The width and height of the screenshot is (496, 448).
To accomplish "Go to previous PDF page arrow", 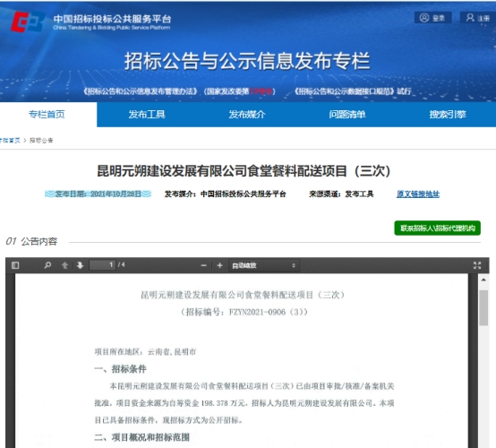I will [x=64, y=265].
